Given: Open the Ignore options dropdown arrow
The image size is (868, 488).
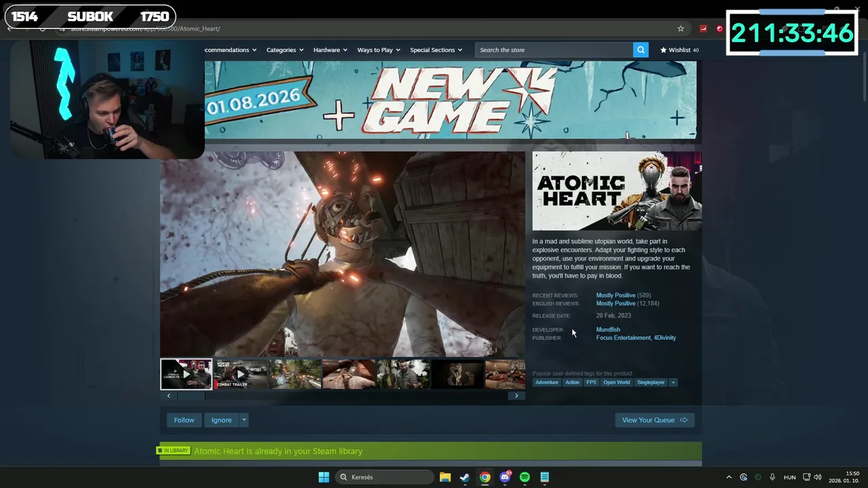Looking at the screenshot, I should coord(243,420).
